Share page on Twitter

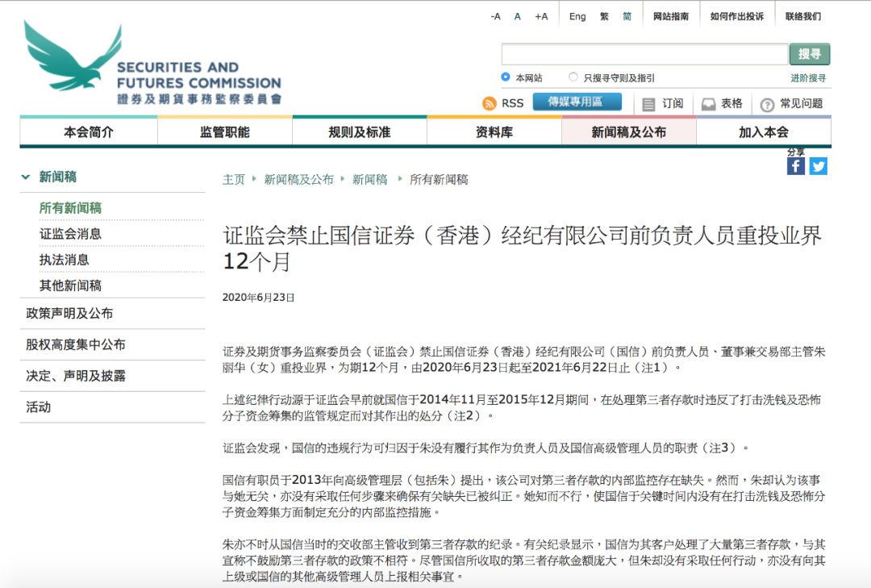point(818,166)
